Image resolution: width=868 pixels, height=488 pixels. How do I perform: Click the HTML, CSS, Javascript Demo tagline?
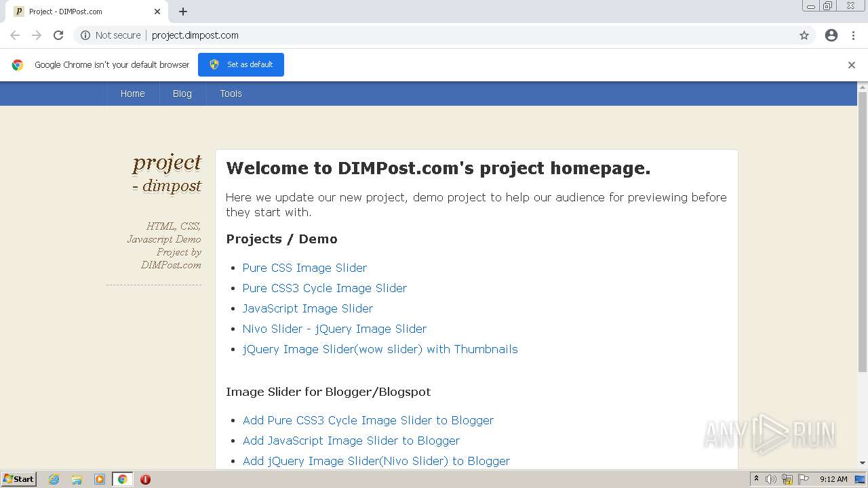click(164, 245)
